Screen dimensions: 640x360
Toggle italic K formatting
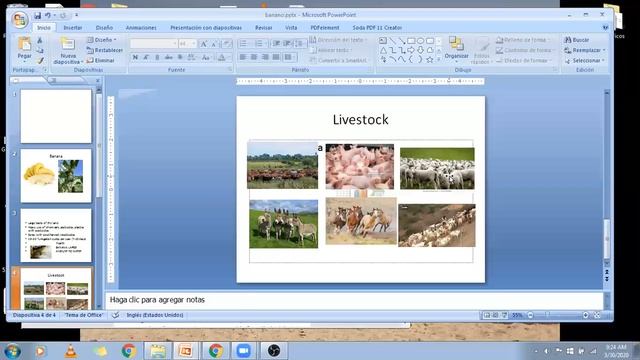146,58
